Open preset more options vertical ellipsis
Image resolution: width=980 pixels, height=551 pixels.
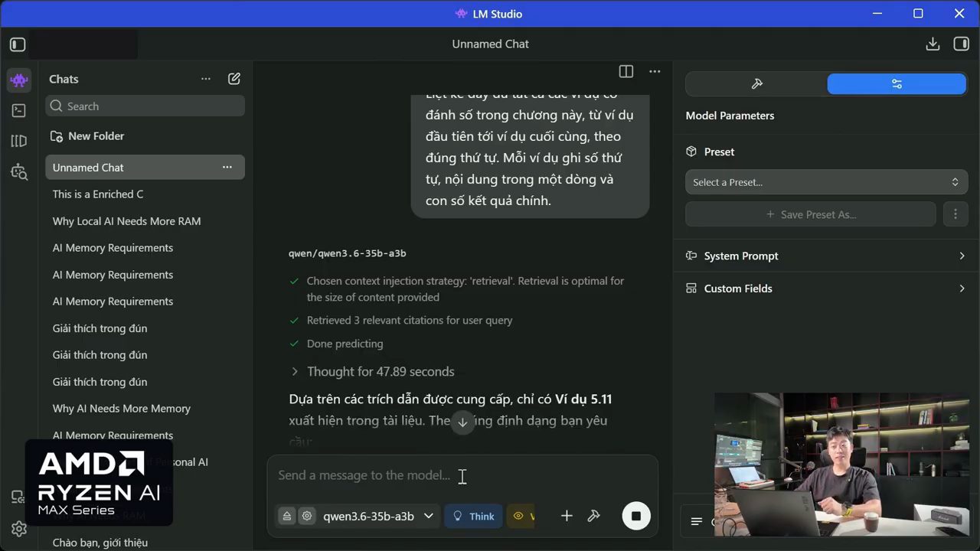[x=955, y=214]
